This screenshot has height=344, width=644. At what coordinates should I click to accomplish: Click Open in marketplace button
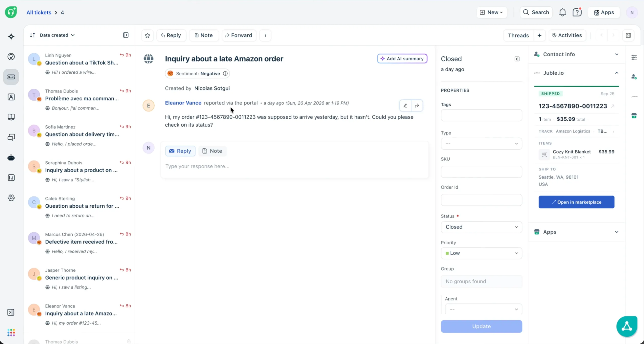point(576,202)
